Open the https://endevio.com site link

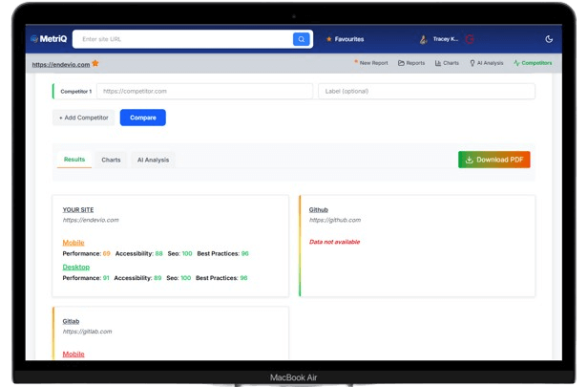[x=61, y=65]
